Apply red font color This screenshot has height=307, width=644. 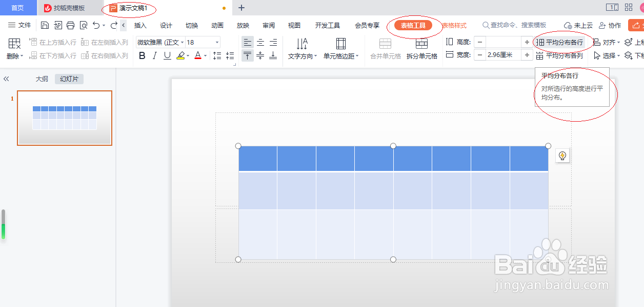(x=198, y=55)
